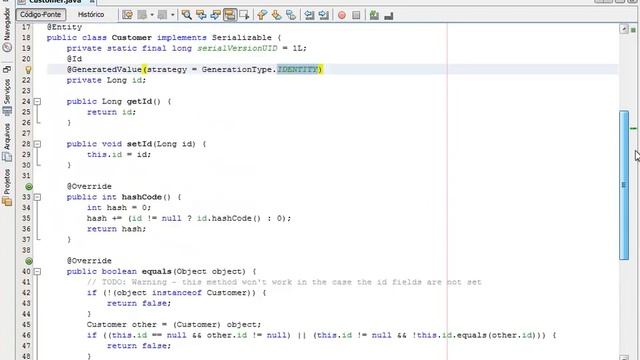
Task: Click the vertical scrollbar thumb
Action: pyautogui.click(x=624, y=185)
